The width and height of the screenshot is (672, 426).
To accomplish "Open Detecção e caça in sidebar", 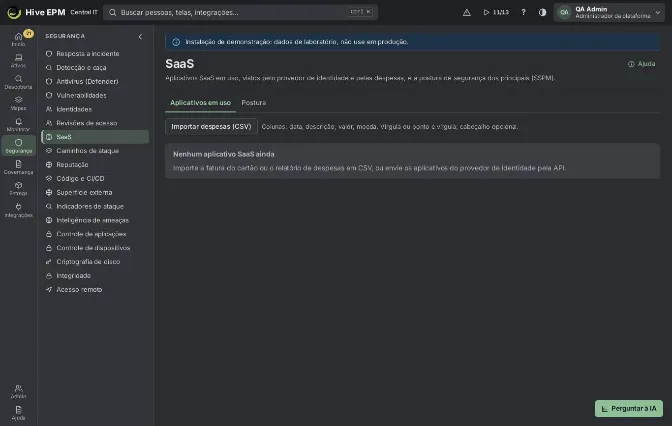I will (95, 67).
